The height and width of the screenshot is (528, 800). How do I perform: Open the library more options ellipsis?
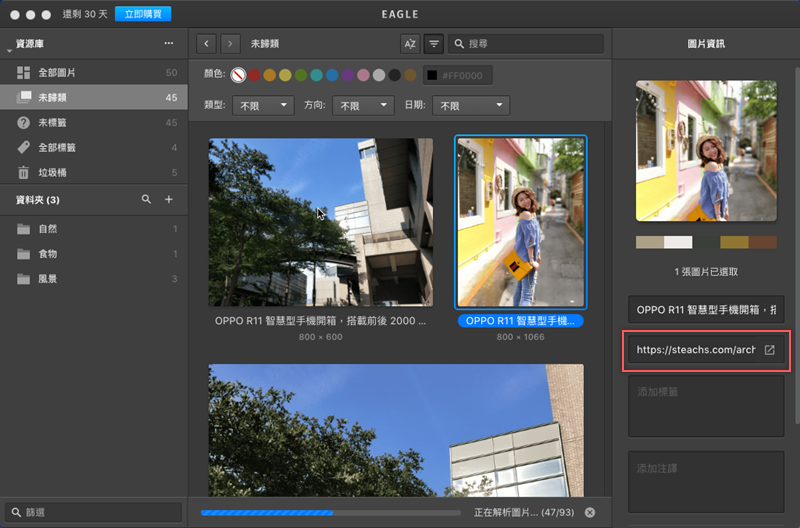coord(169,44)
